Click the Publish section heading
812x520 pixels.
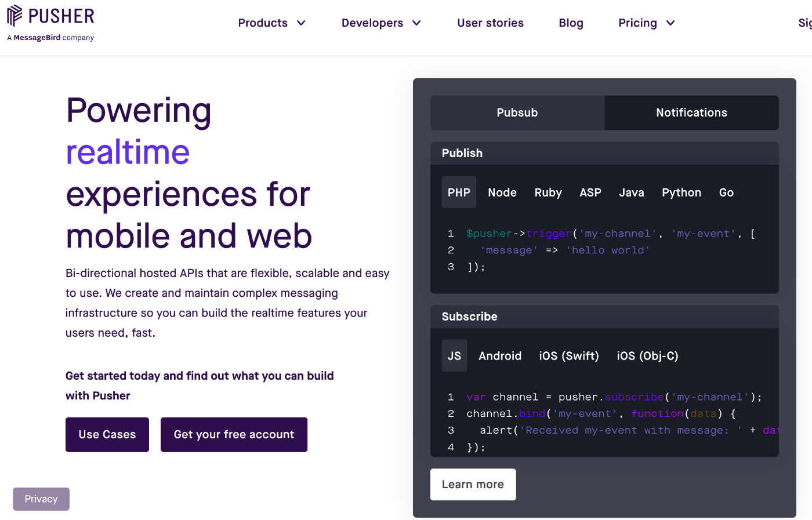pos(462,153)
